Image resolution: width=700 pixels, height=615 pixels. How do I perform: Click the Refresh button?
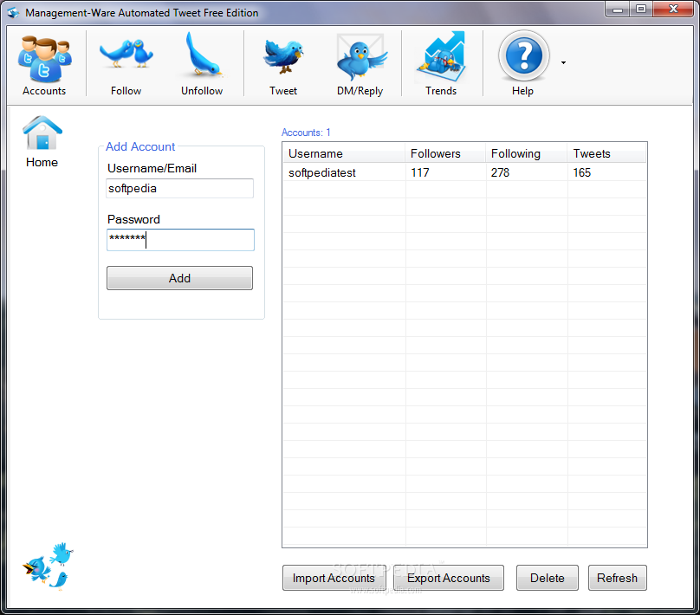tap(618, 578)
